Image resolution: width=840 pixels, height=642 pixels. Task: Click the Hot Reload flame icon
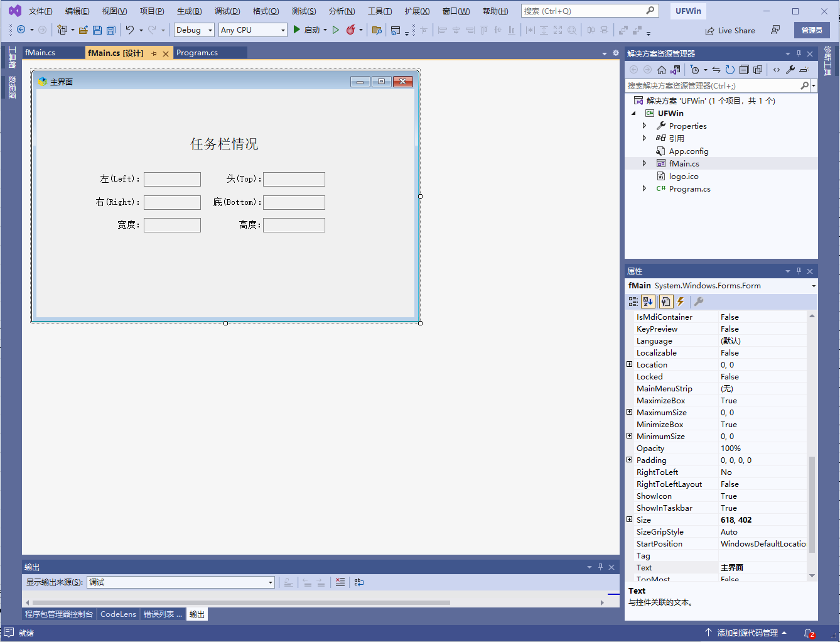(x=351, y=30)
